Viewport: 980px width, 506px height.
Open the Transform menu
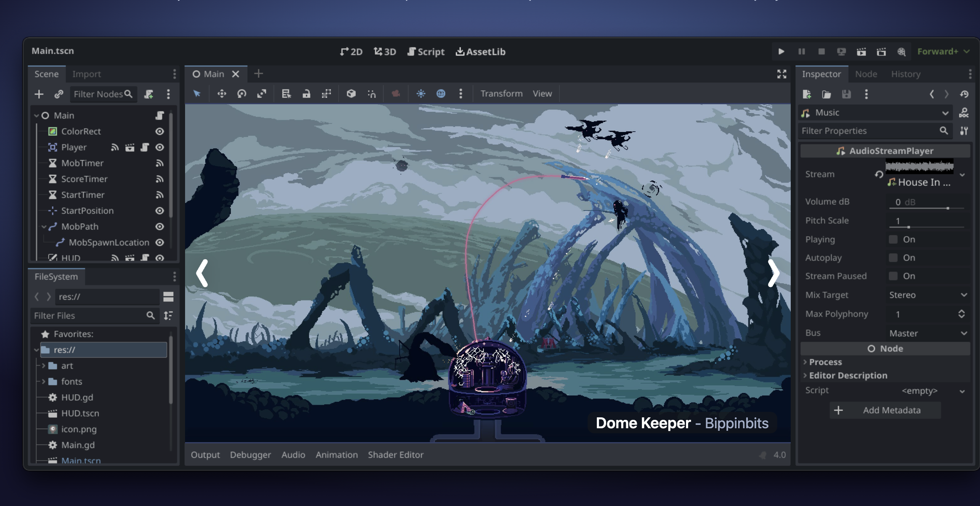pos(501,93)
